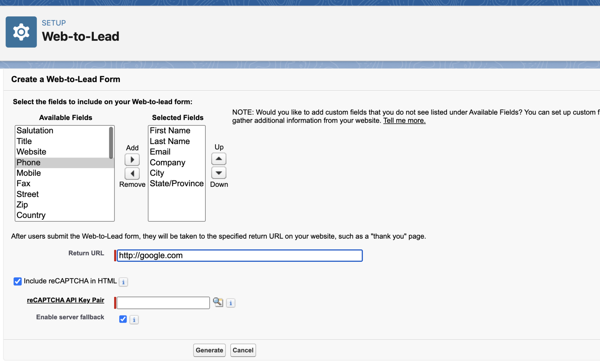Click the Up arrow to reorder selected fields

click(x=219, y=158)
